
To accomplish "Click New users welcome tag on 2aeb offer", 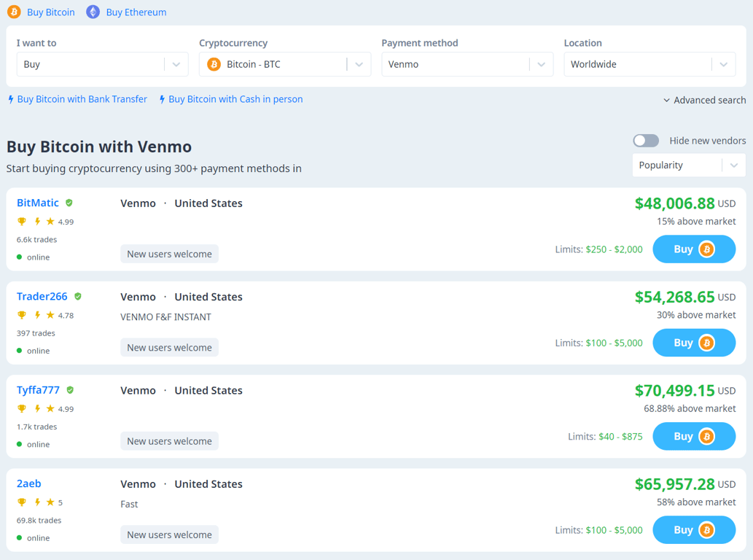I will click(x=169, y=534).
